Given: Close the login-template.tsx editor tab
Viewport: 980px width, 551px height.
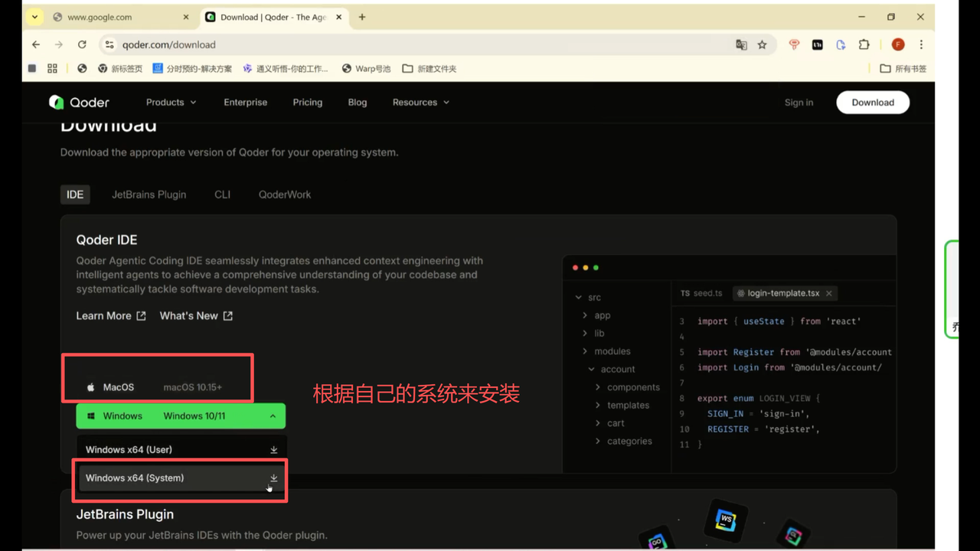Looking at the screenshot, I should (x=829, y=293).
